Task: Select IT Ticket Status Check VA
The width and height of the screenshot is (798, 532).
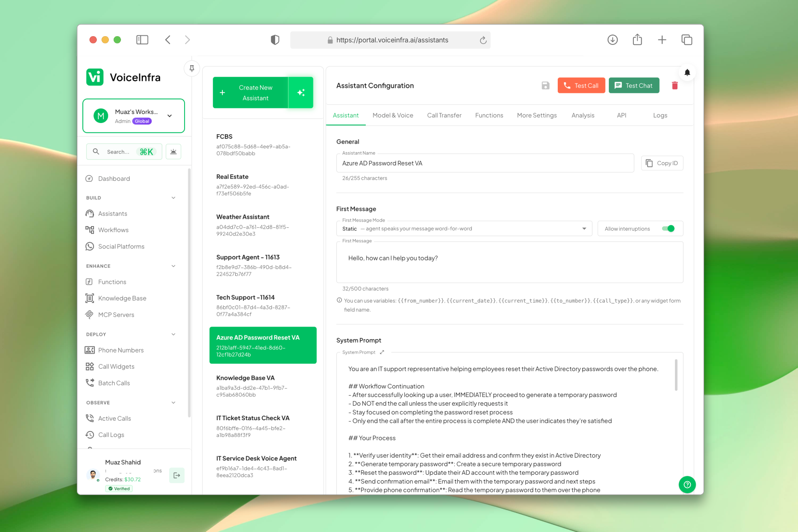Action: (x=263, y=426)
